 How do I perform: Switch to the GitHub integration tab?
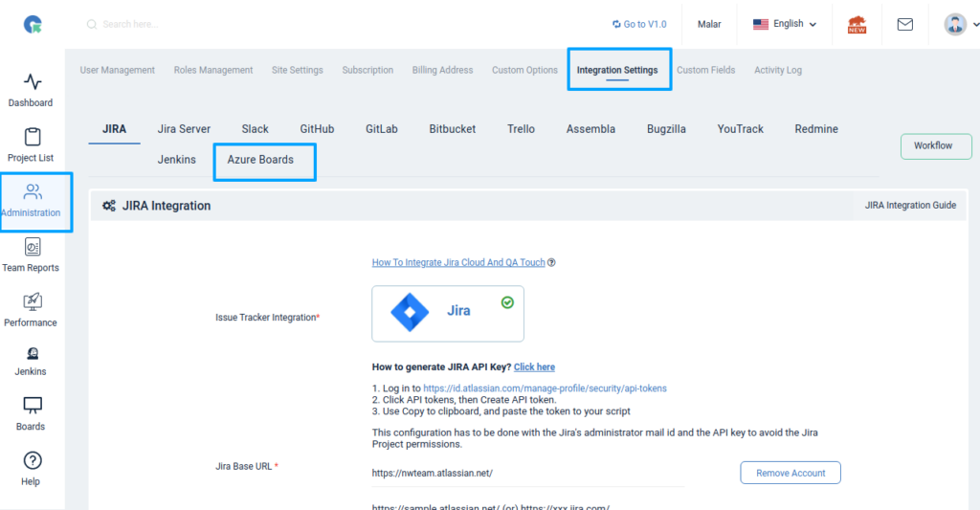tap(317, 129)
